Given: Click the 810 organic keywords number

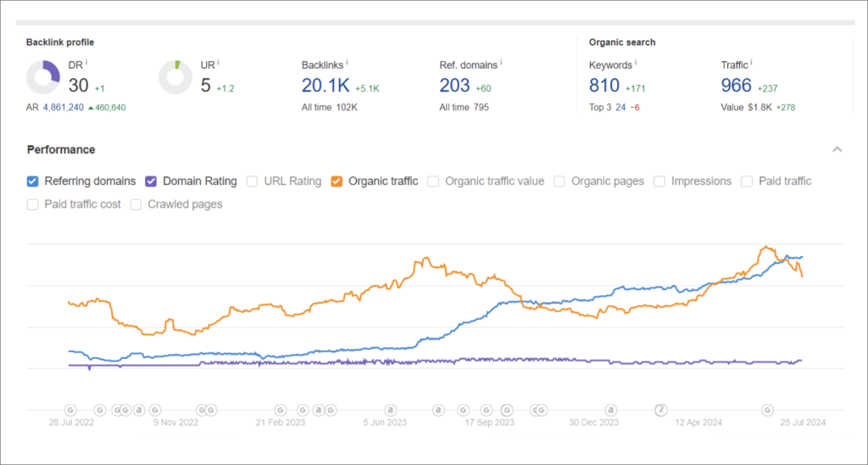Looking at the screenshot, I should click(x=604, y=85).
